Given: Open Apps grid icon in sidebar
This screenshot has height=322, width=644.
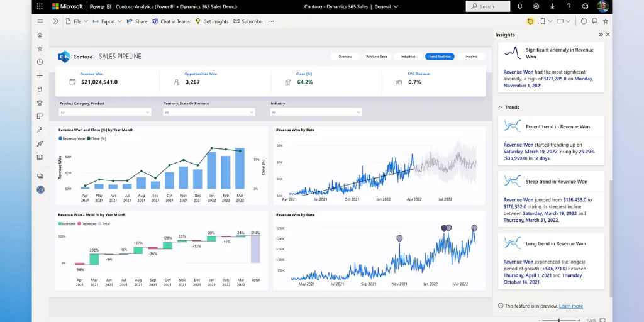Looking at the screenshot, I should (40, 116).
